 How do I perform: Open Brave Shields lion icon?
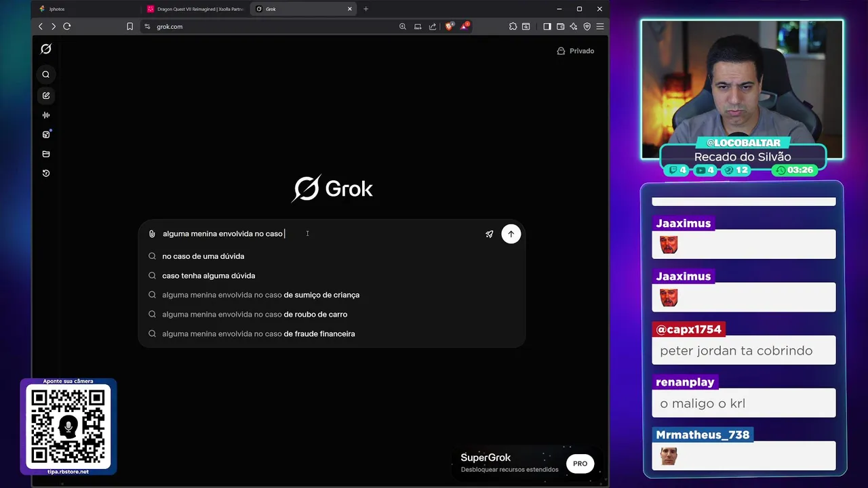pyautogui.click(x=449, y=26)
